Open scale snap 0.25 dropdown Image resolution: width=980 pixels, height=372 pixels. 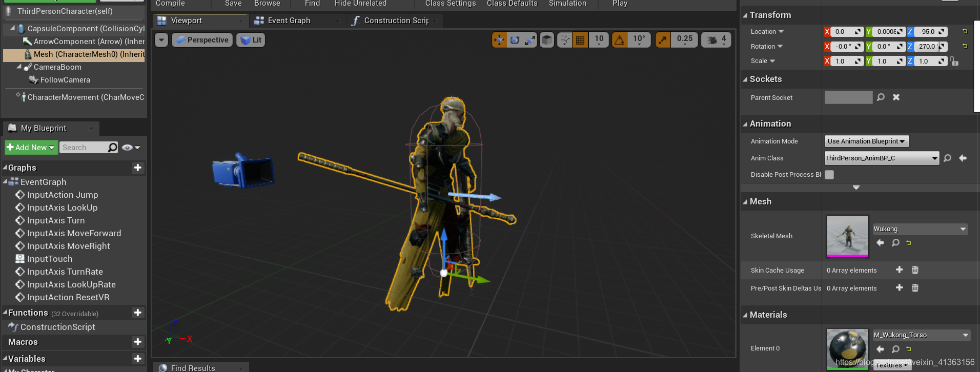(684, 40)
